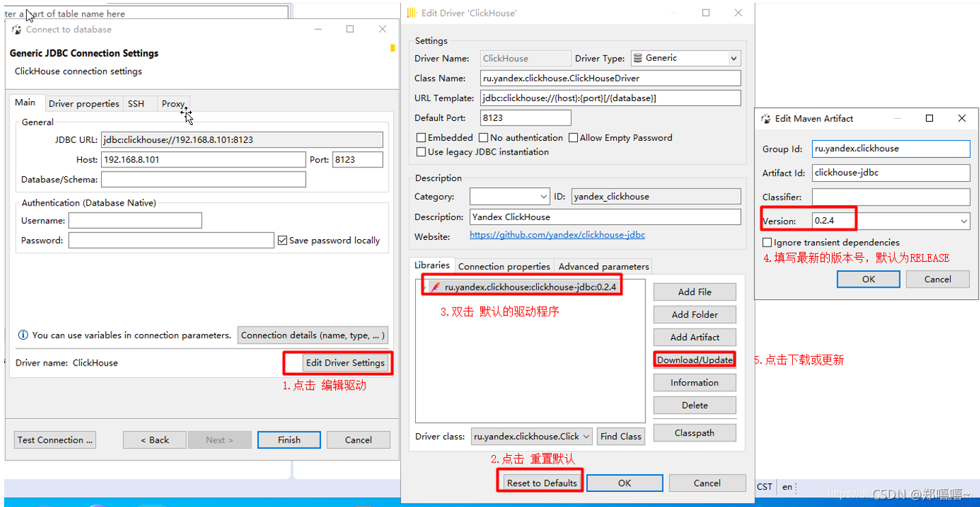The width and height of the screenshot is (980, 507).
Task: Switch to the Driver properties tab
Action: [84, 104]
